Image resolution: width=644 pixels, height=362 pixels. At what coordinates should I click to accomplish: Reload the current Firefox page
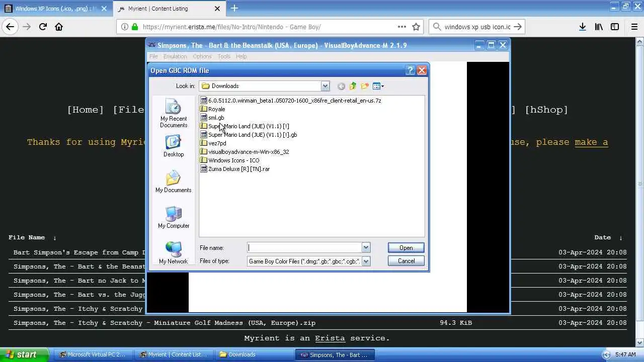[x=43, y=27]
